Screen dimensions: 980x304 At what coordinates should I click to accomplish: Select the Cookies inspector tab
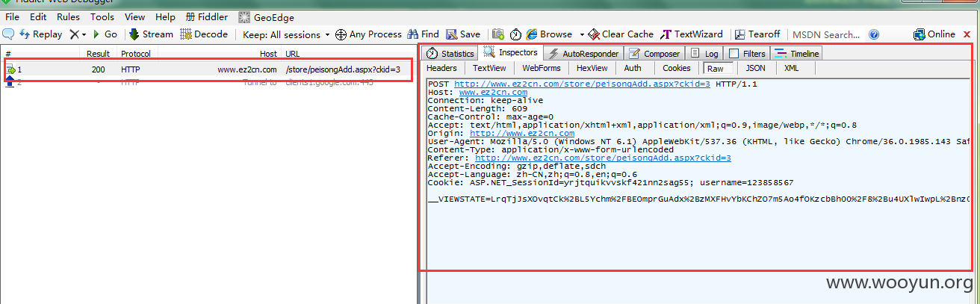point(677,69)
